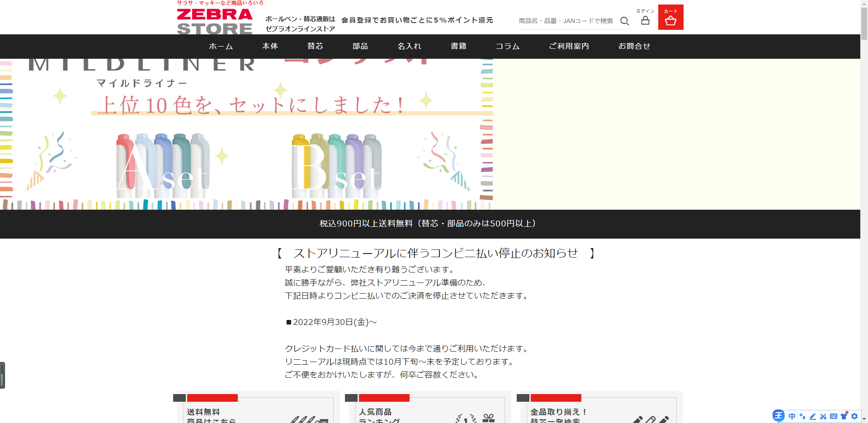Open ご利用案内 menu item

[569, 46]
